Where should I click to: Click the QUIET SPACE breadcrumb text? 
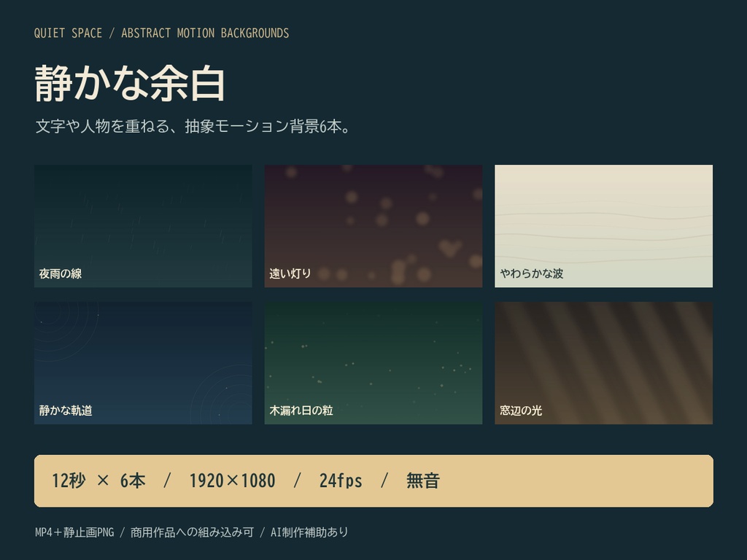pyautogui.click(x=68, y=33)
